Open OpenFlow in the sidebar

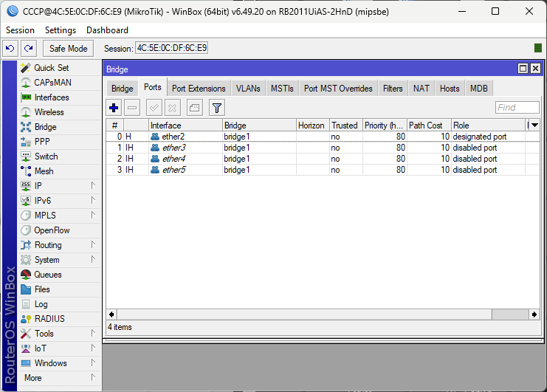pyautogui.click(x=59, y=230)
